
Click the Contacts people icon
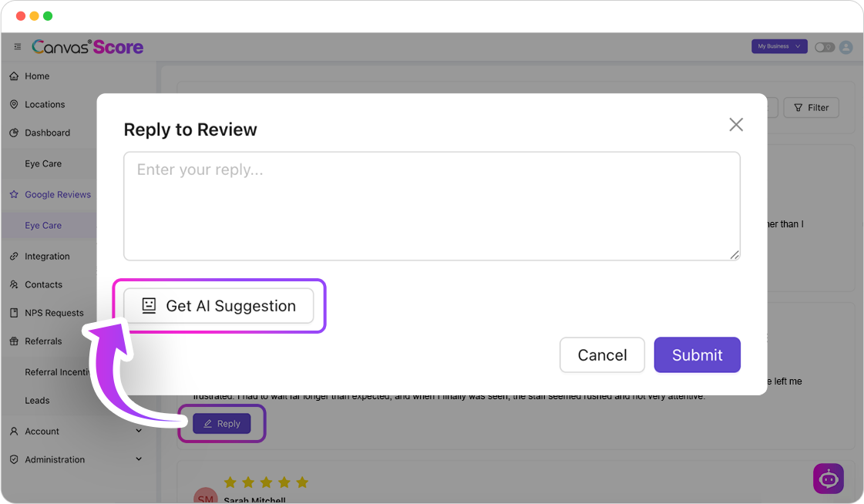15,285
